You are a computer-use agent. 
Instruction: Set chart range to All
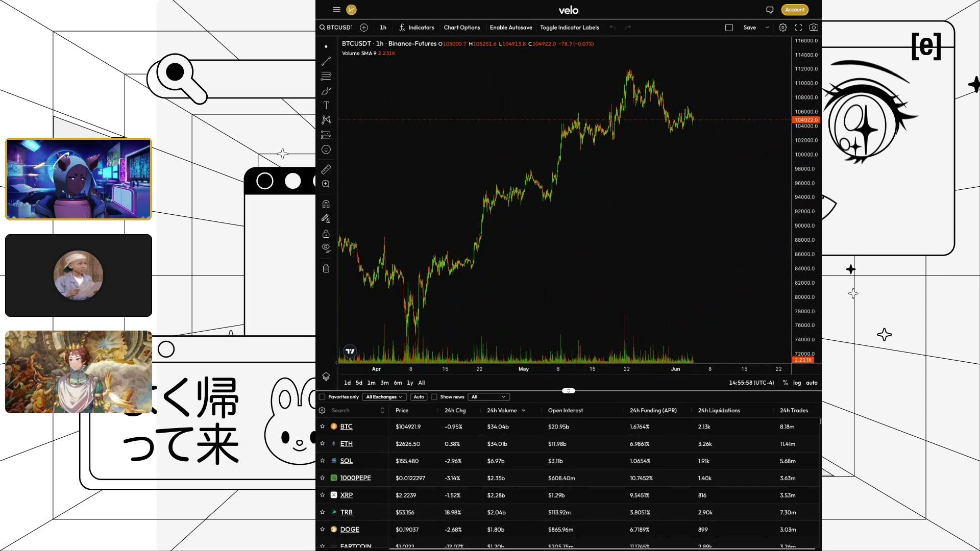click(x=422, y=383)
